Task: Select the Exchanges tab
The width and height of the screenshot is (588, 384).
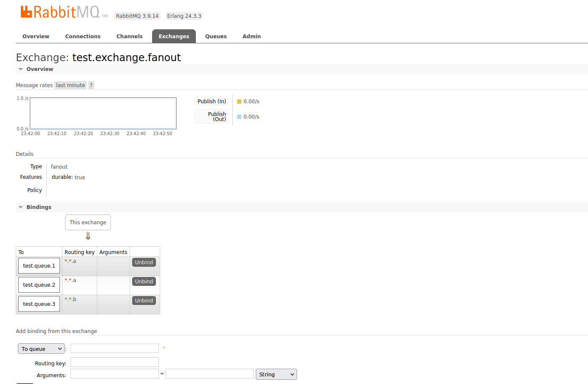Action: [x=174, y=37]
